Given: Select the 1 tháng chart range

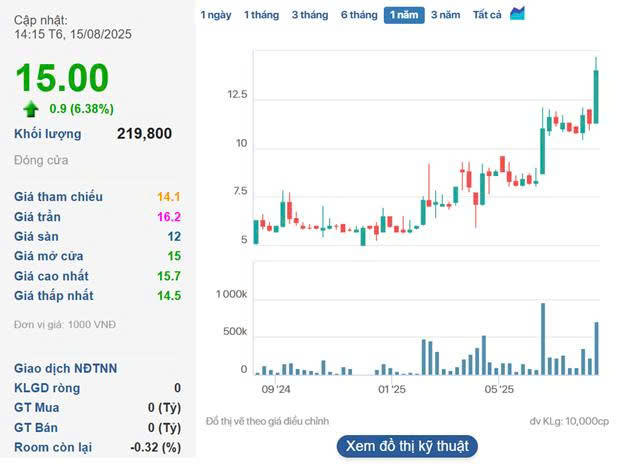Looking at the screenshot, I should 261,15.
